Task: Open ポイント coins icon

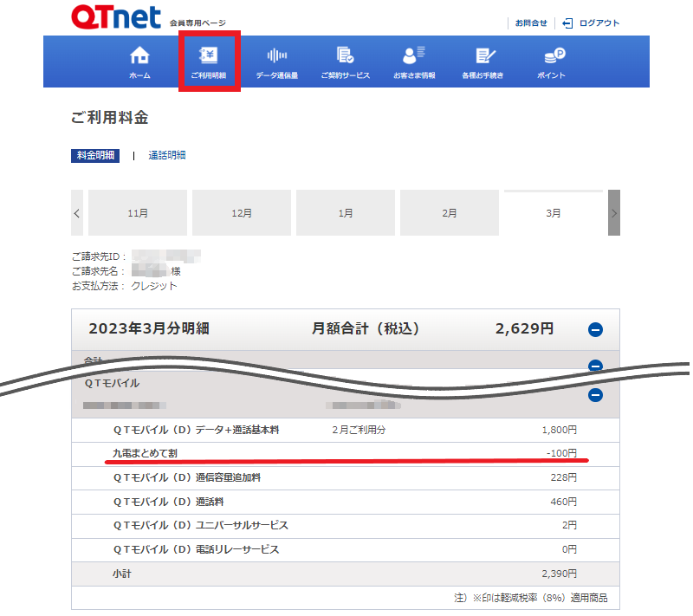Action: tap(554, 55)
